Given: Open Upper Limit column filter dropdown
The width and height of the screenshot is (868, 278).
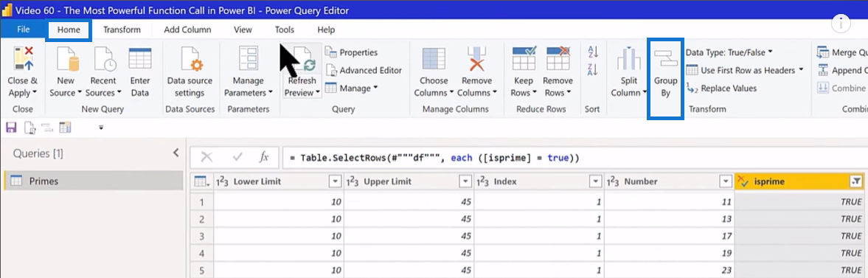Looking at the screenshot, I should [465, 181].
